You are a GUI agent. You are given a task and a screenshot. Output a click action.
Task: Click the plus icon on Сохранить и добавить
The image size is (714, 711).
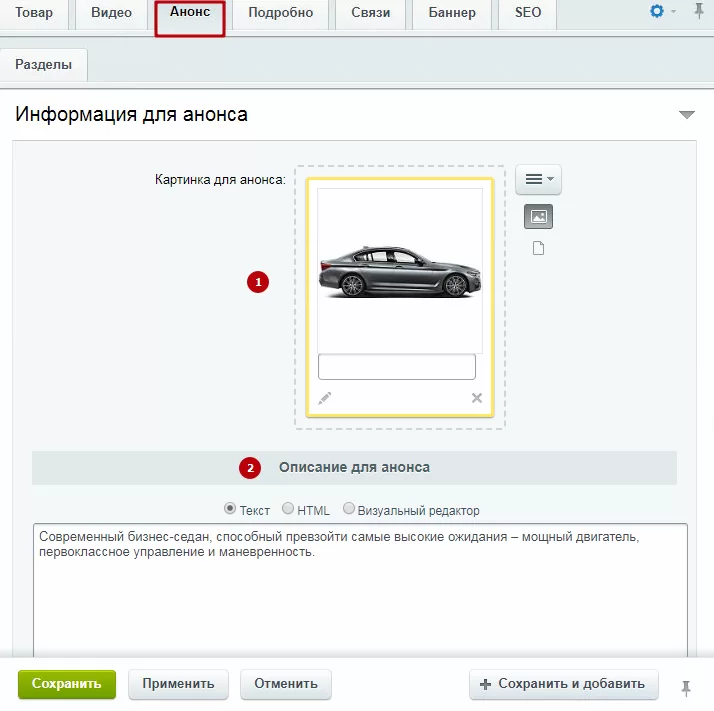pyautogui.click(x=485, y=684)
